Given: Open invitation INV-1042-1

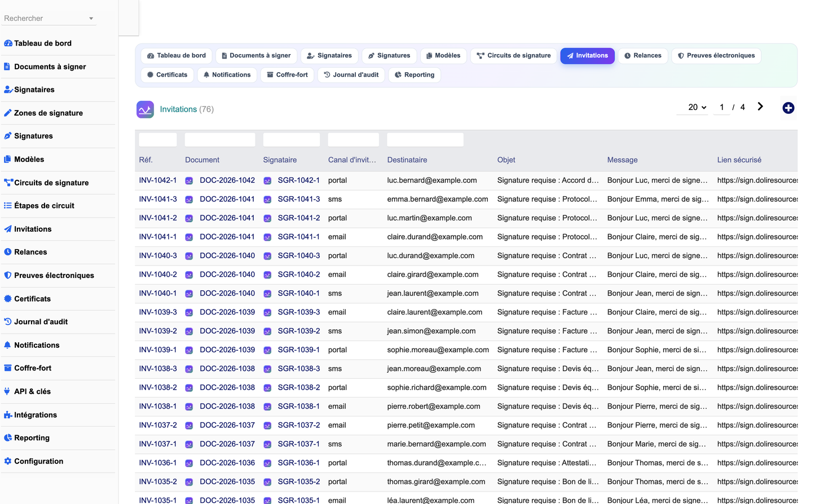Looking at the screenshot, I should [x=158, y=180].
